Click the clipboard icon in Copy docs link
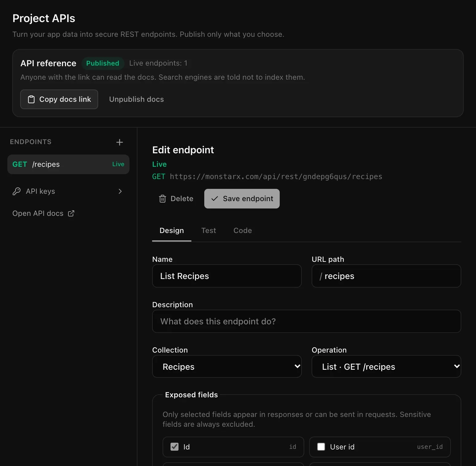The height and width of the screenshot is (466, 476). tap(31, 99)
